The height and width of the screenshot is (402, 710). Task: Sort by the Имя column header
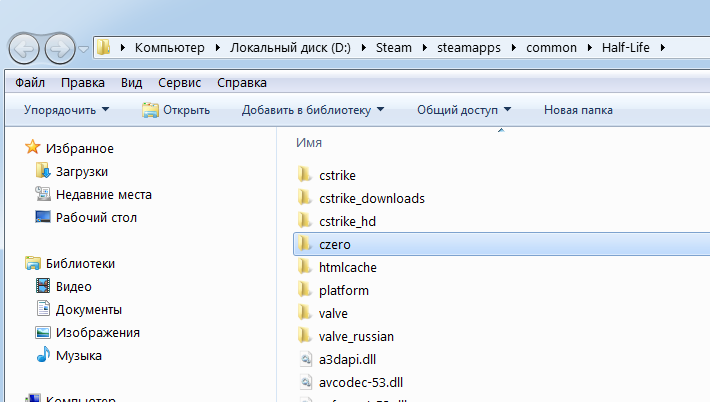[309, 143]
